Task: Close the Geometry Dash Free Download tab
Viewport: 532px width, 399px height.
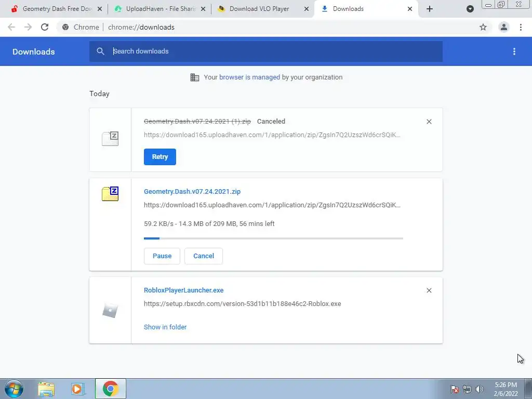Action: point(100,9)
